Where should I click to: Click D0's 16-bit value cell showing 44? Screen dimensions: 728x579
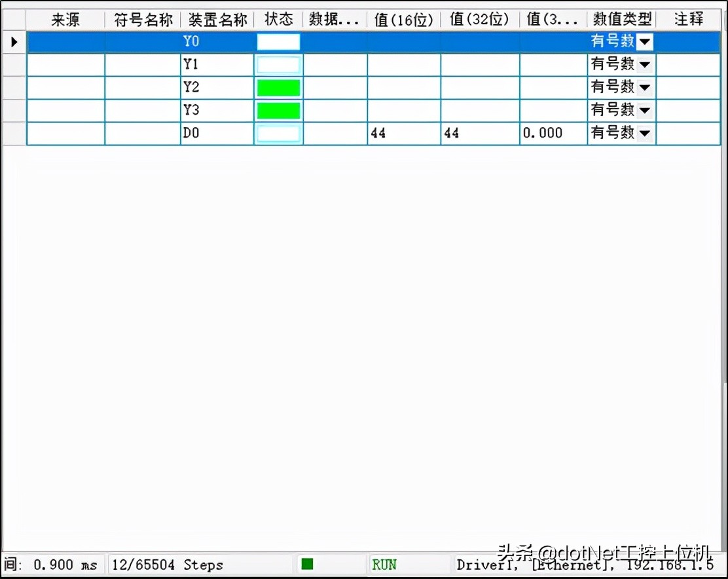[403, 133]
